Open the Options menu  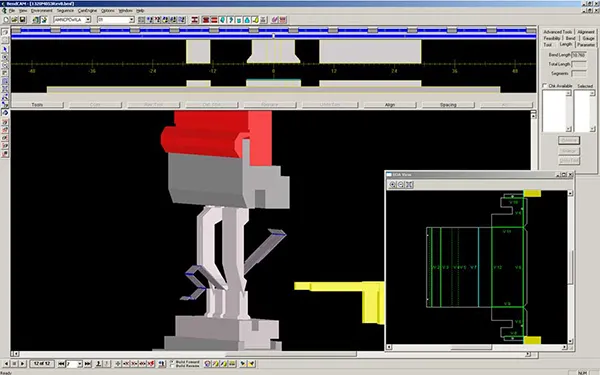tap(108, 11)
